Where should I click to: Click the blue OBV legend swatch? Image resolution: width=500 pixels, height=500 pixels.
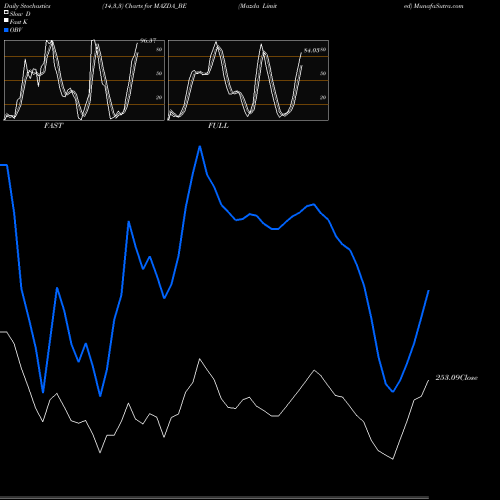6,30
